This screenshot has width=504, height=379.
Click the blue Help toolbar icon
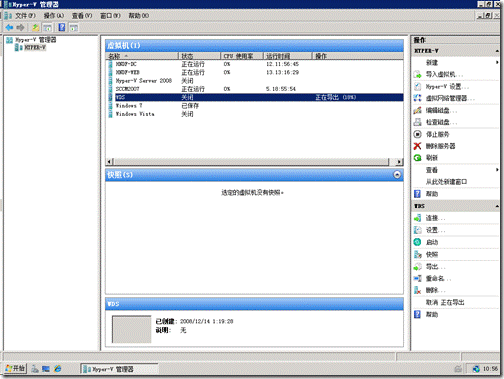(x=62, y=27)
